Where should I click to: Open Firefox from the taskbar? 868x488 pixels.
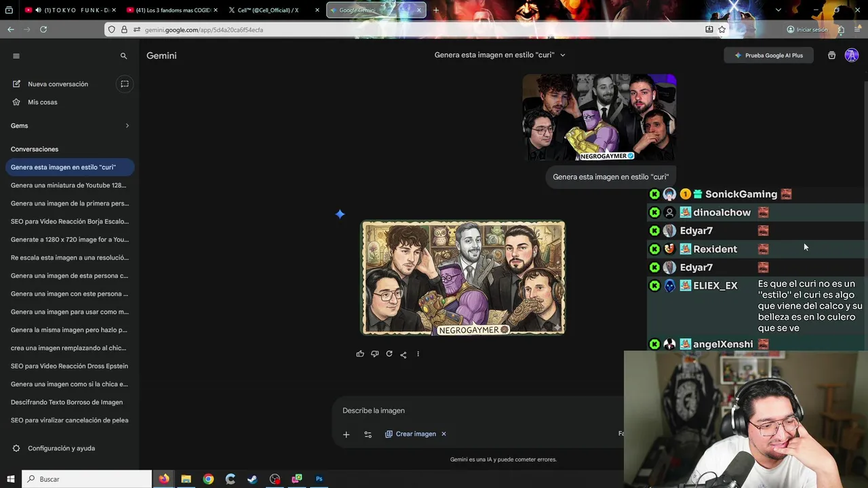(164, 479)
